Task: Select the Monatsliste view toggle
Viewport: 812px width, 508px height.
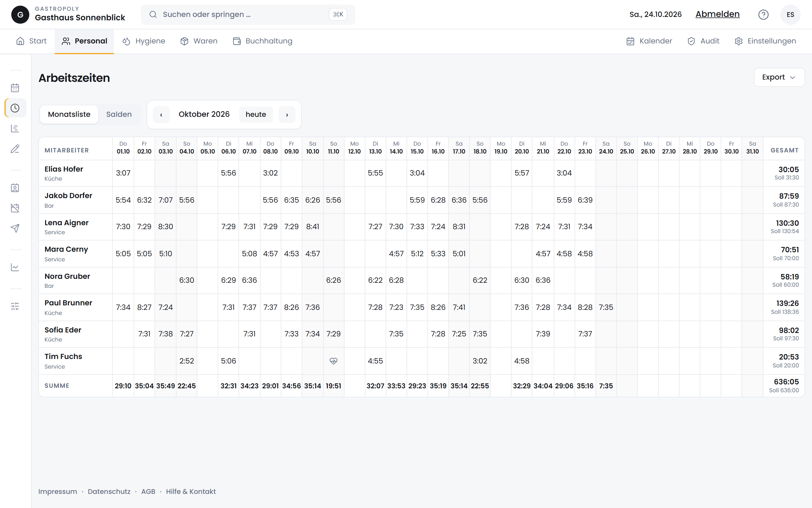Action: 69,114
